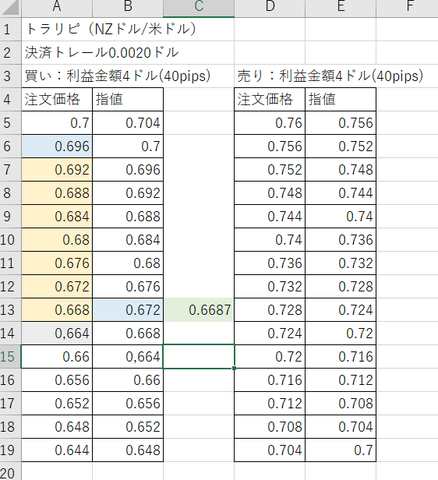The width and height of the screenshot is (438, 480).
Task: Click cell E9 0.74
Action: (341, 217)
